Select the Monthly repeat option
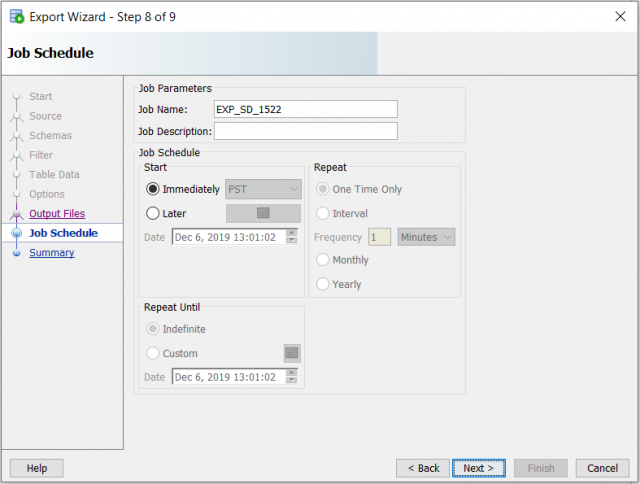 (x=323, y=260)
